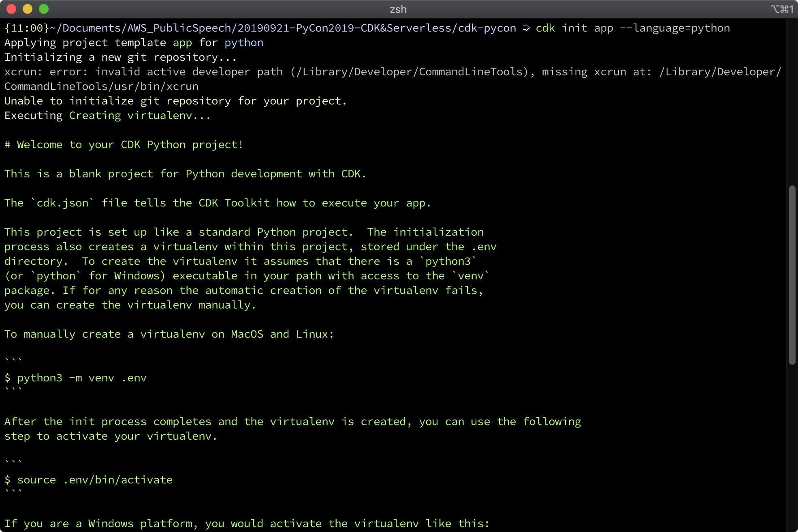The image size is (798, 532).
Task: Click the green zoom window button
Action: point(44,9)
